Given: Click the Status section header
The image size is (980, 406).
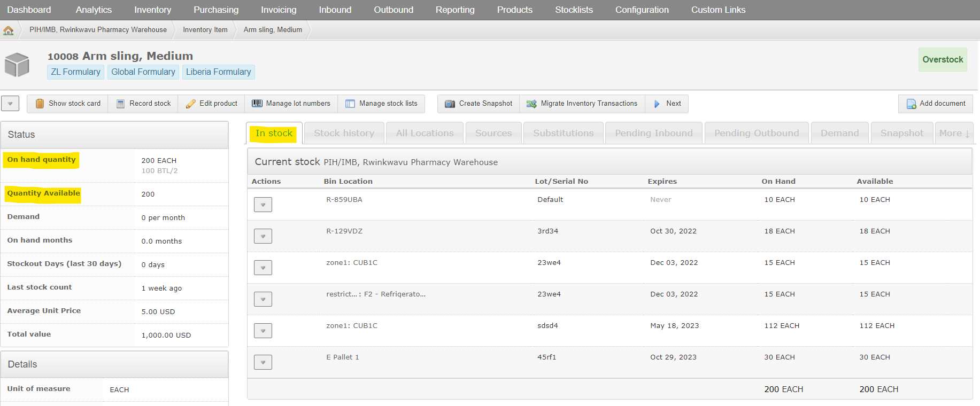Looking at the screenshot, I should [x=114, y=135].
